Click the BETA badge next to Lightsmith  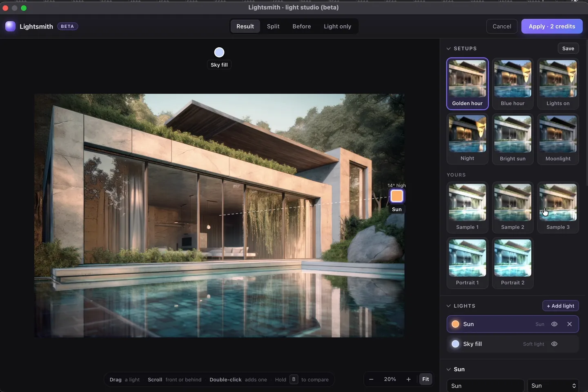click(x=67, y=26)
